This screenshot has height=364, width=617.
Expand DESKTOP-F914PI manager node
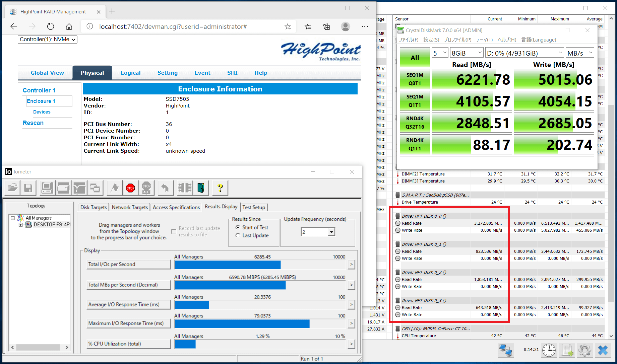pos(21,225)
